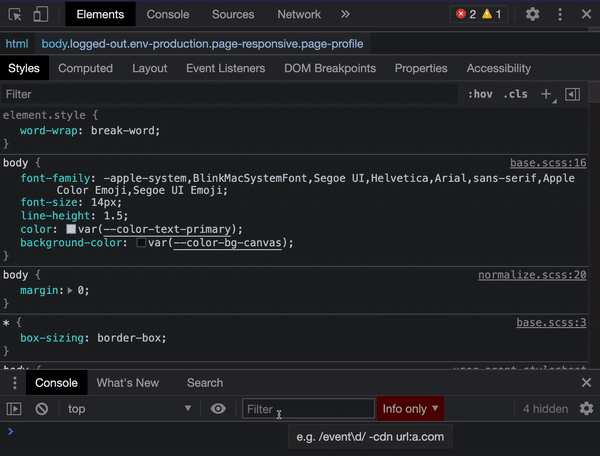Follow the --color-bg-canvas variable link
Viewport: 600px width, 456px height.
(x=227, y=243)
